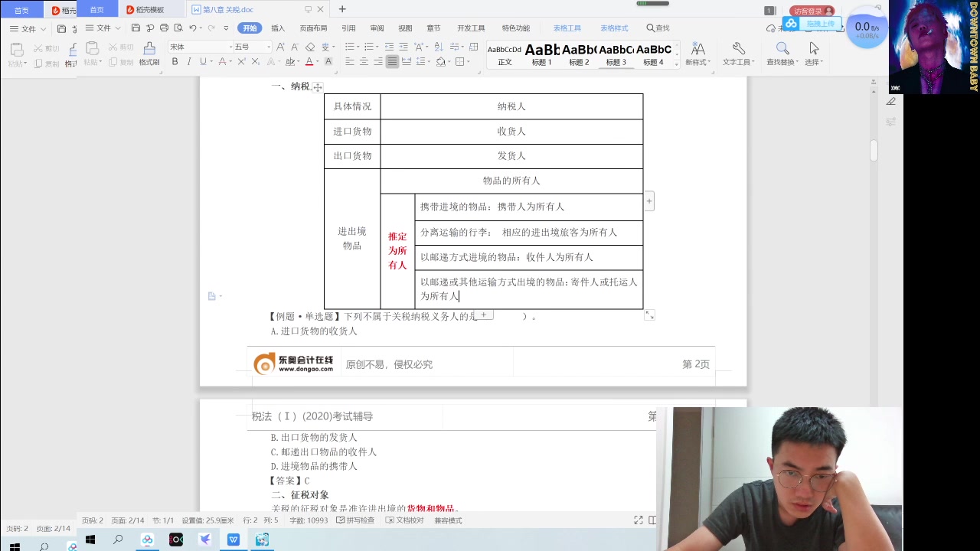The image size is (980, 551).
Task: Click the Redo arrow icon
Action: click(211, 28)
